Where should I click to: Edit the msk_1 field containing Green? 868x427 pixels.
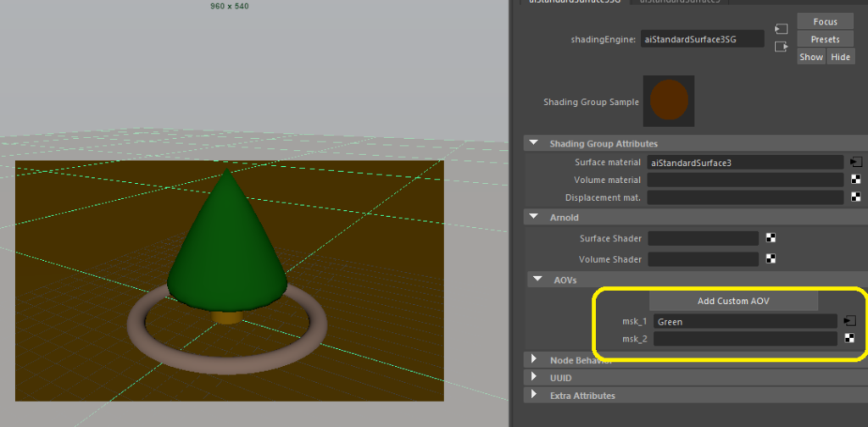point(745,321)
